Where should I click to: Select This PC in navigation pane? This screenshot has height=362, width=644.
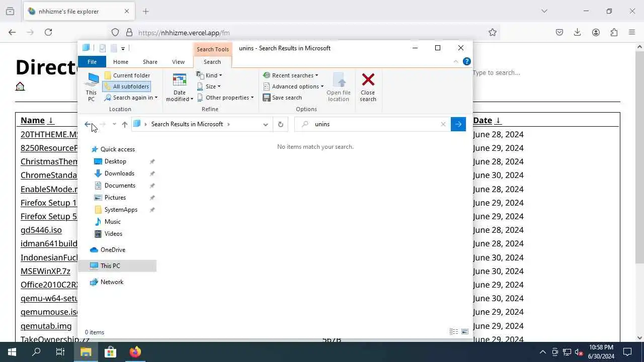pos(110,266)
